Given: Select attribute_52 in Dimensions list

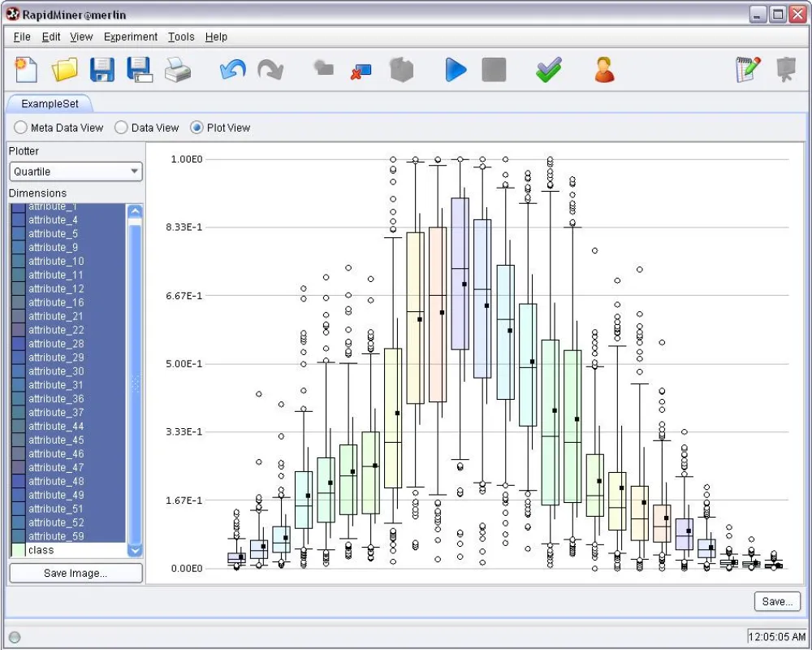Looking at the screenshot, I should click(x=68, y=522).
